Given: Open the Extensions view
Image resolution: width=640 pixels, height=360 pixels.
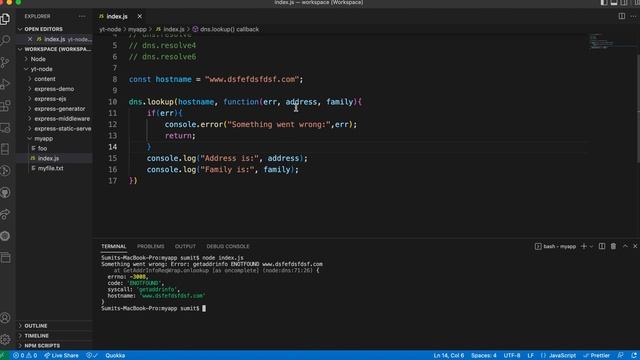Looking at the screenshot, I should tap(5, 106).
